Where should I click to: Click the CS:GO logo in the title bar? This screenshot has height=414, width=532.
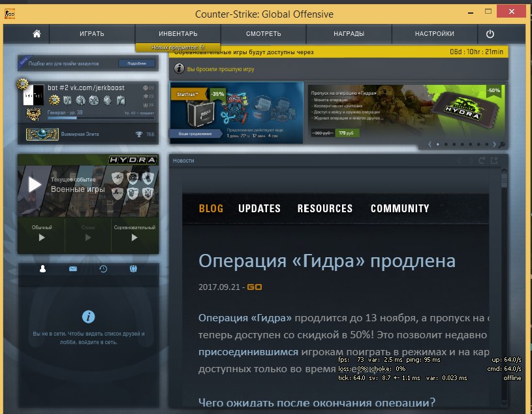[x=10, y=14]
